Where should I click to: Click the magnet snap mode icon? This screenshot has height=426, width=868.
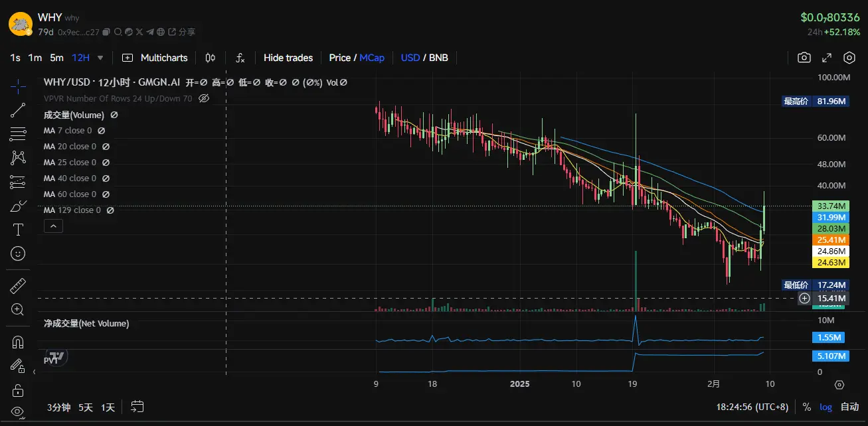[x=18, y=342]
